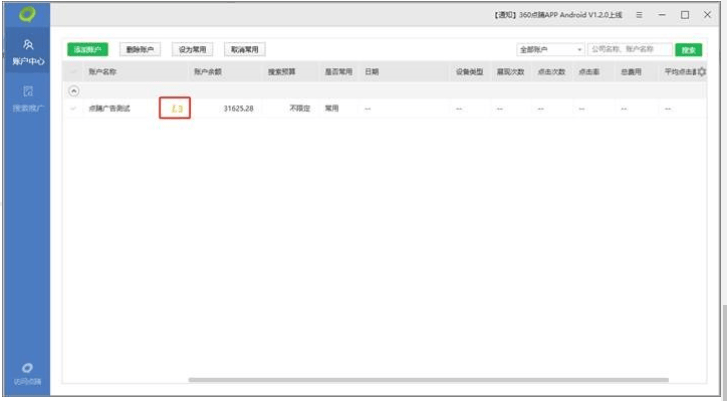Tick the checkbox for 点睛广告测试 row
The image size is (727, 401).
pos(73,108)
